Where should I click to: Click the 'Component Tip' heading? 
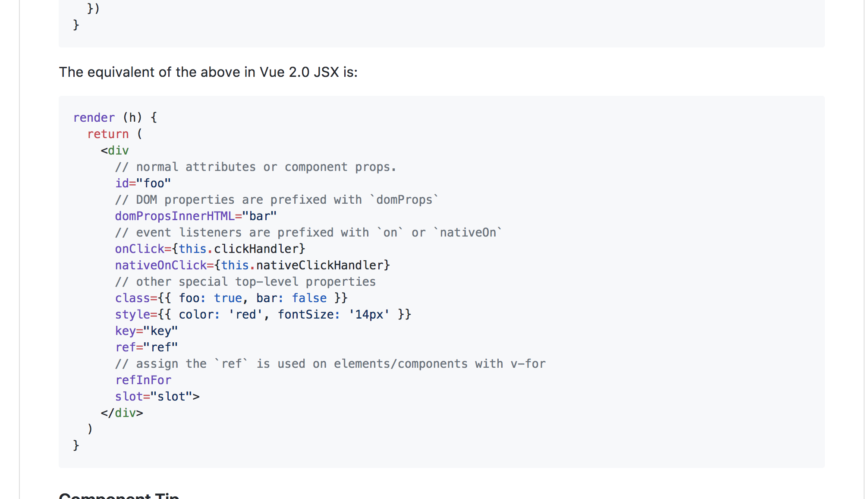click(x=119, y=496)
